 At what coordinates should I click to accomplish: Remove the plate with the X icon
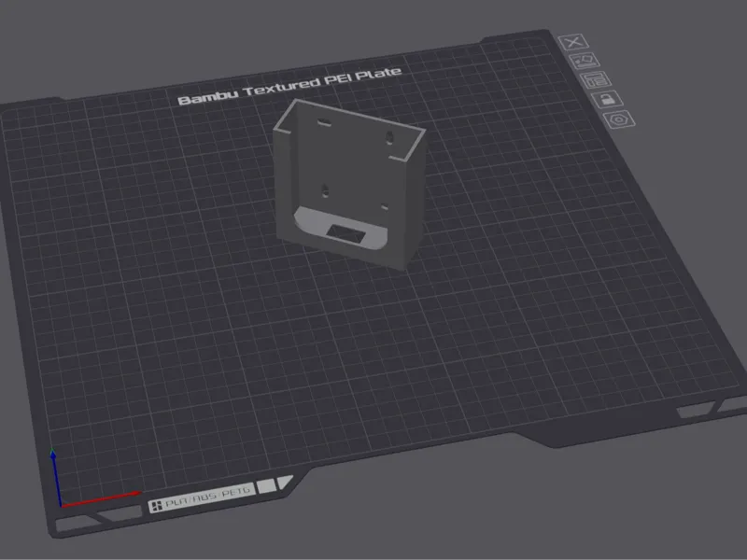(x=573, y=42)
